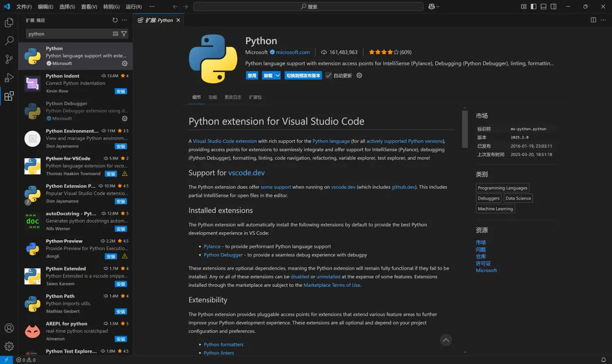Open the Explorer view in activity bar
Screen dimensions: 612x364
coord(9,22)
